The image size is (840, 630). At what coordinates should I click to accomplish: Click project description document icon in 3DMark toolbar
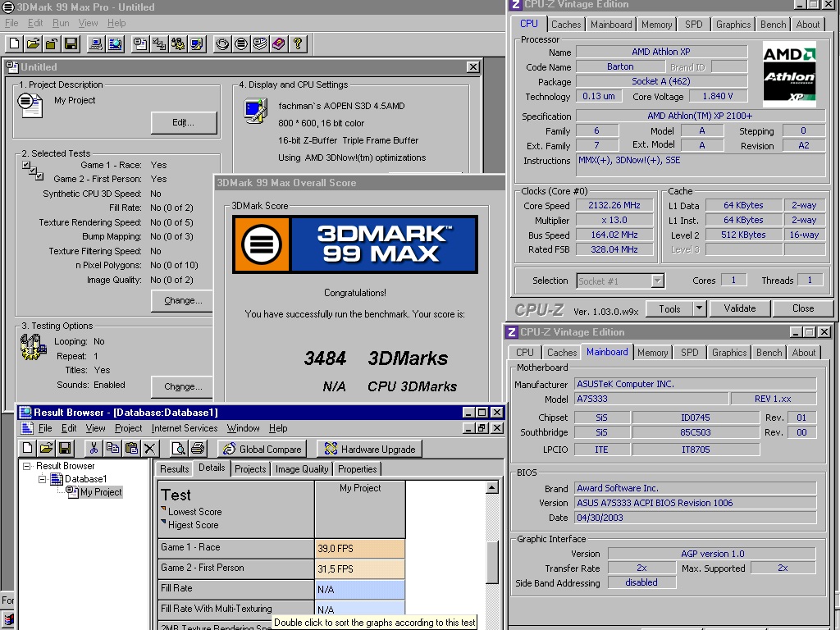[x=140, y=44]
